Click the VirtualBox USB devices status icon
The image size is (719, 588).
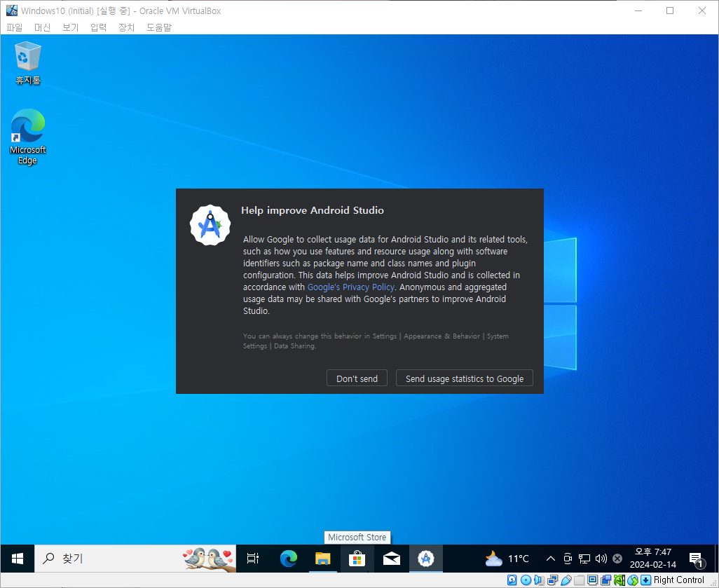tap(566, 580)
